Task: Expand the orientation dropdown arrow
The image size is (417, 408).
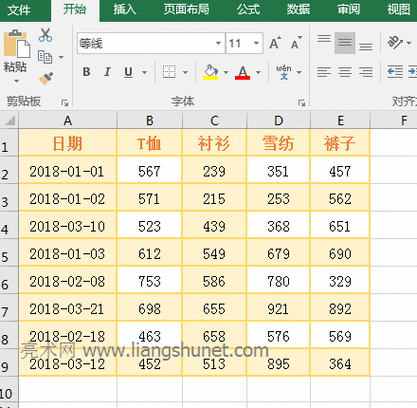Action: click(x=409, y=43)
